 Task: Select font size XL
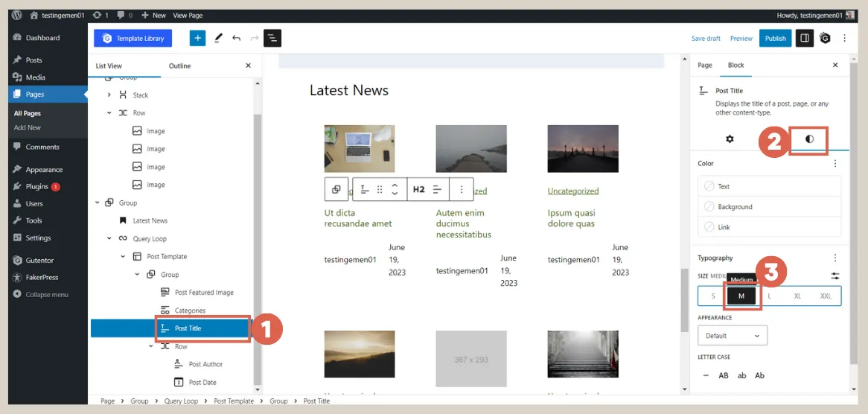798,296
